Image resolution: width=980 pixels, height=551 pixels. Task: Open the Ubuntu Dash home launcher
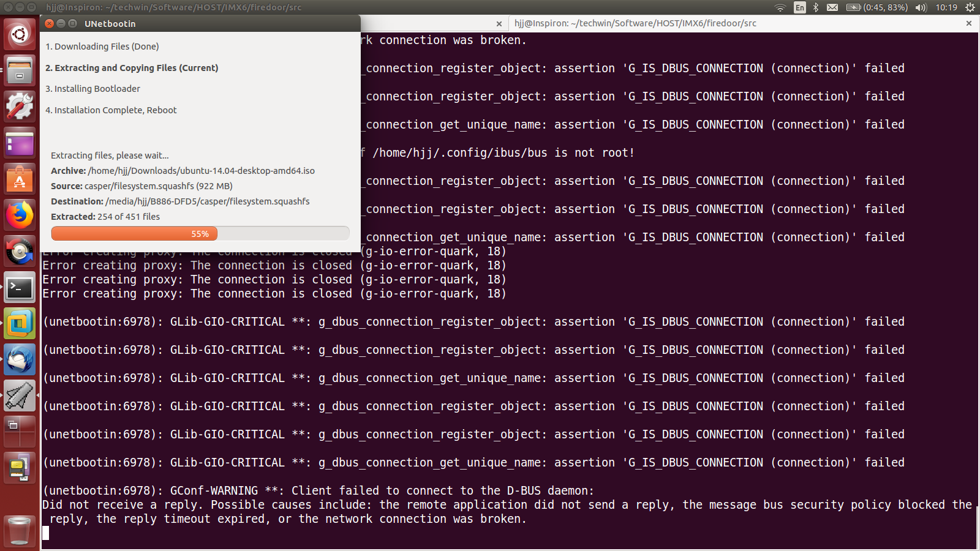tap(20, 34)
